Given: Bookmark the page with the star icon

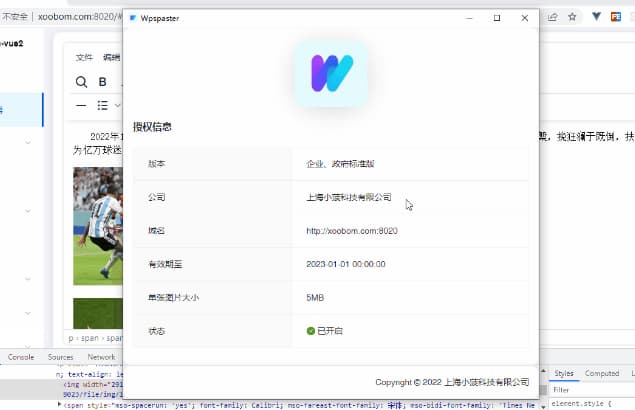Looking at the screenshot, I should 572,17.
